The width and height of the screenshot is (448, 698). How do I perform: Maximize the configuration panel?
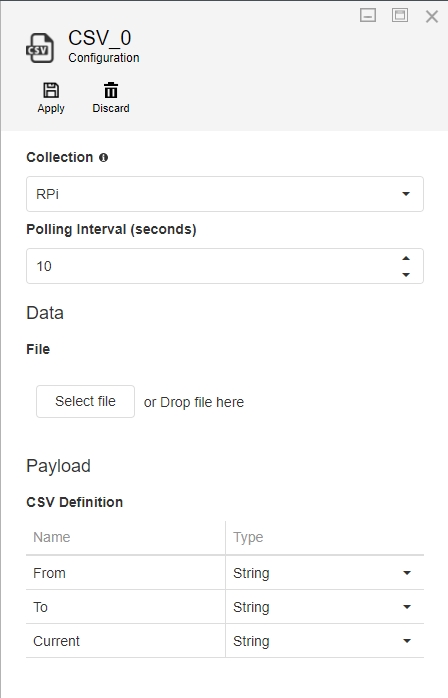400,15
